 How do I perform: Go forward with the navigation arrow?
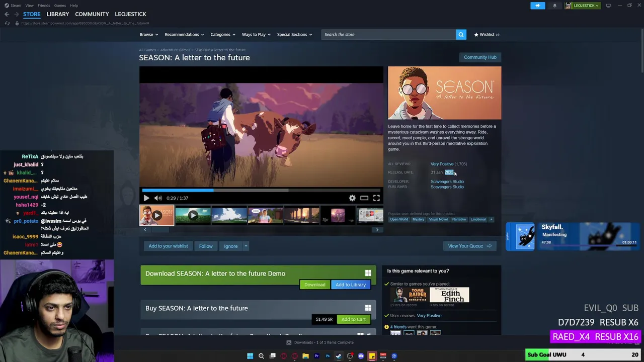click(16, 14)
